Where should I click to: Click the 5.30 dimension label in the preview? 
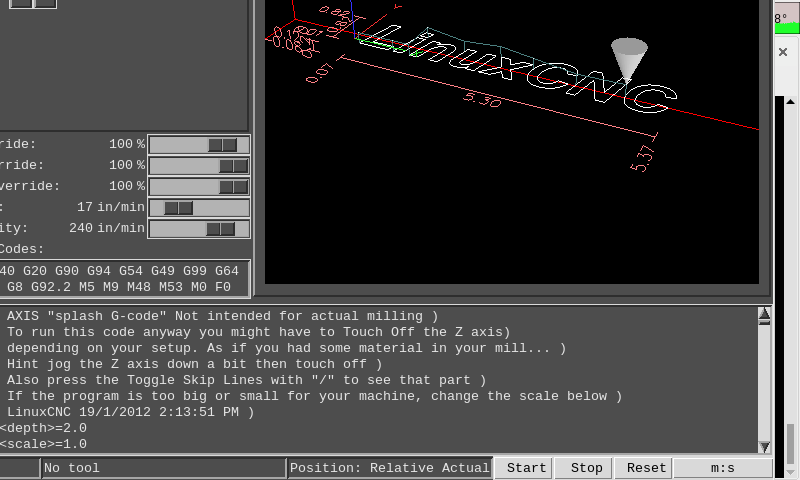[x=482, y=99]
